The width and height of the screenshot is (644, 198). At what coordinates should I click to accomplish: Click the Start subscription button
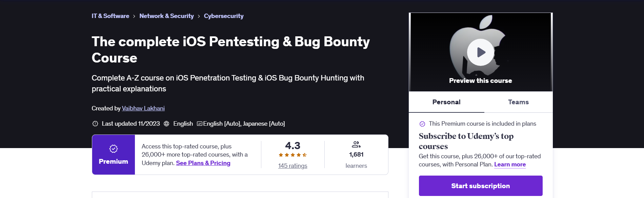[x=481, y=186]
